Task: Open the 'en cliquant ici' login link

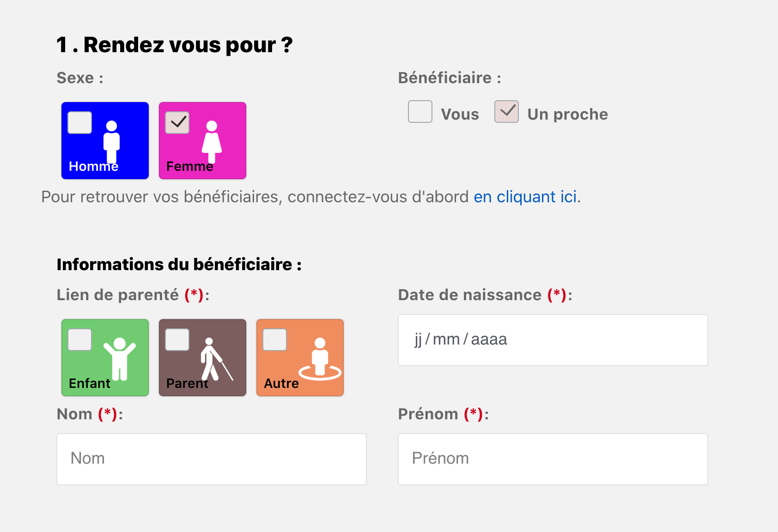Action: point(526,197)
